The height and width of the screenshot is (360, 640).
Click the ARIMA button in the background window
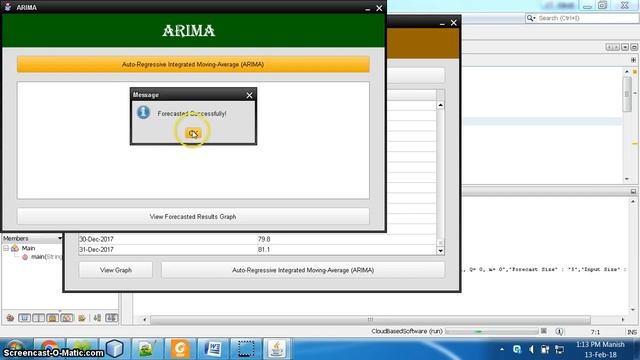[x=303, y=270]
